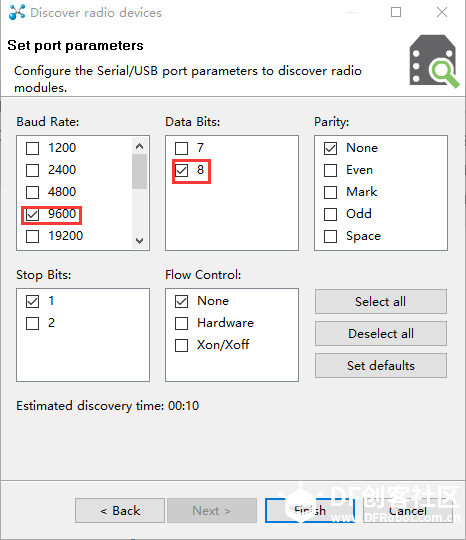Click baud rate list scroll up arrow
Viewport: 466px width, 540px height.
coord(139,146)
